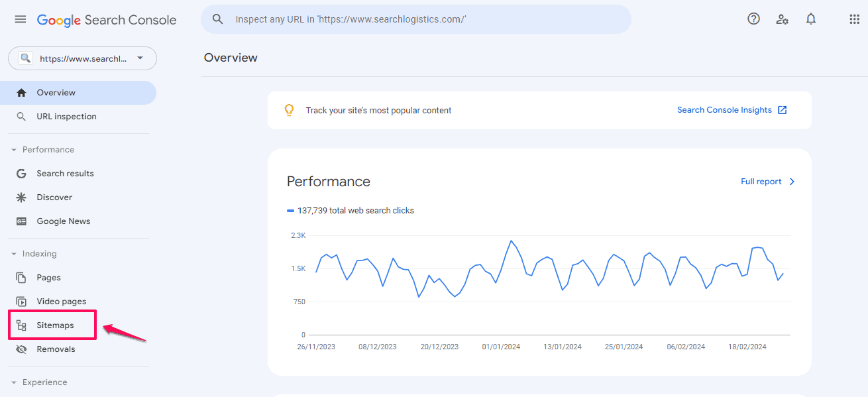The image size is (868, 397).
Task: Click the Inspect any URL search field
Action: (x=416, y=19)
